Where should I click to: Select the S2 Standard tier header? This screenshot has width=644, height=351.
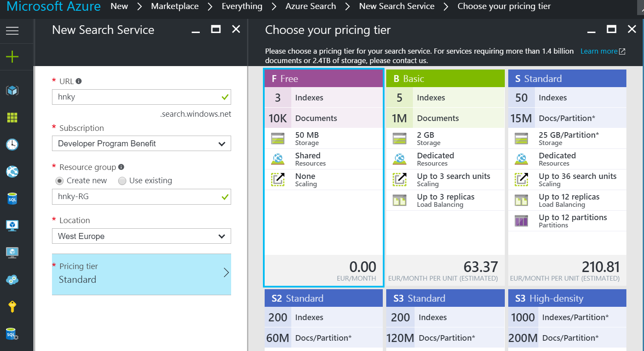tap(324, 298)
